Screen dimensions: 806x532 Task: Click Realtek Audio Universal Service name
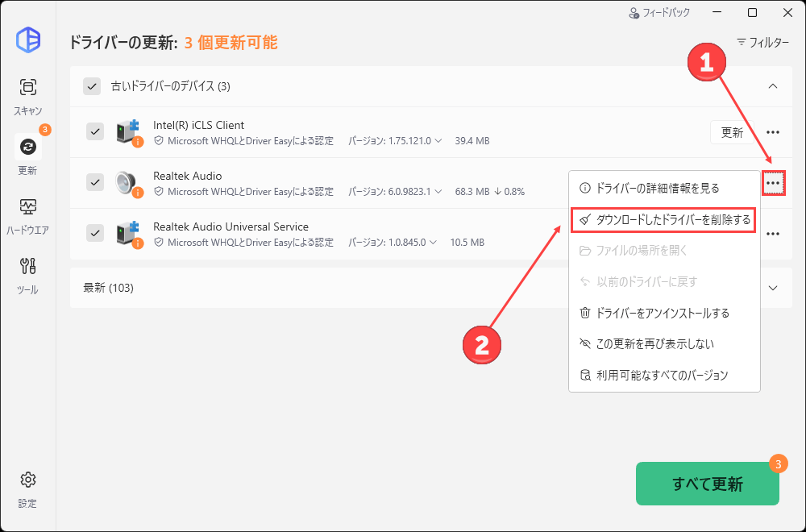click(x=231, y=227)
